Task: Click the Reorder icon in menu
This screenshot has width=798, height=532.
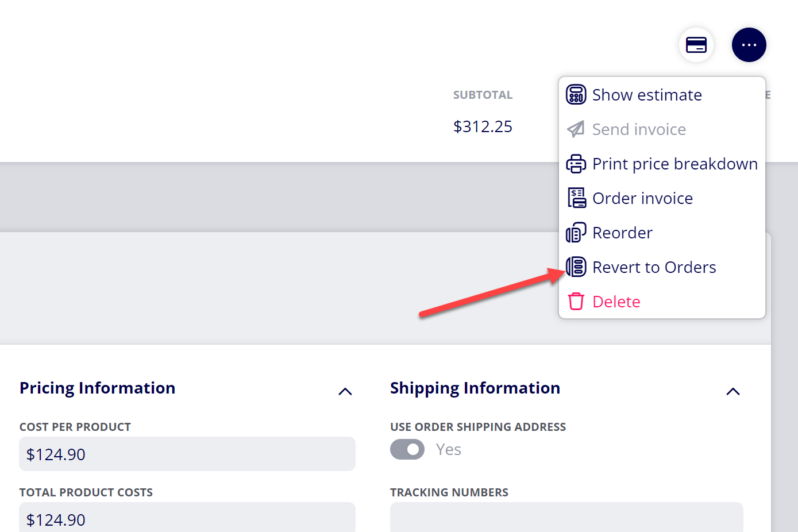Action: [x=576, y=233]
